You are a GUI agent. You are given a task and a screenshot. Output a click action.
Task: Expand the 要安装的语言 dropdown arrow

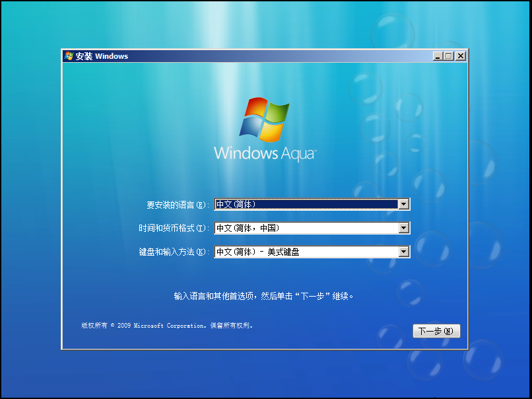click(x=404, y=205)
